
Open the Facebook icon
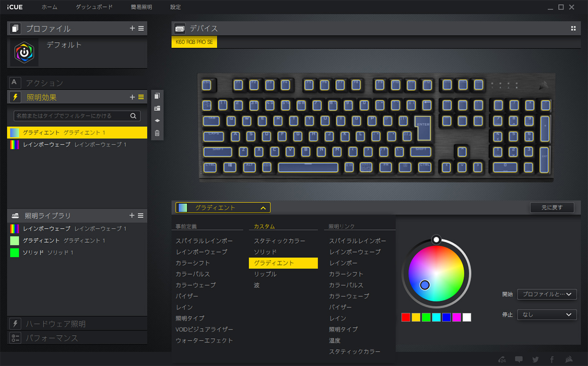click(x=552, y=360)
